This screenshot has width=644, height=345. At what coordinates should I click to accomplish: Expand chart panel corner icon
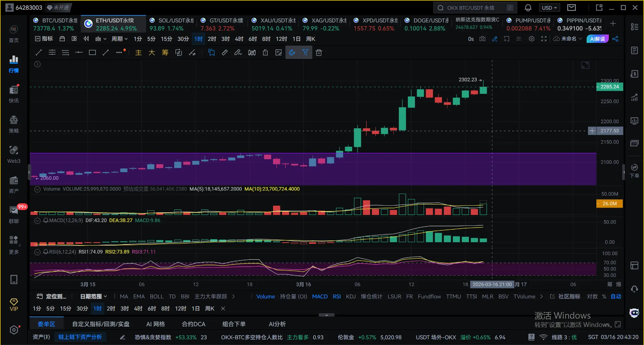(x=585, y=65)
